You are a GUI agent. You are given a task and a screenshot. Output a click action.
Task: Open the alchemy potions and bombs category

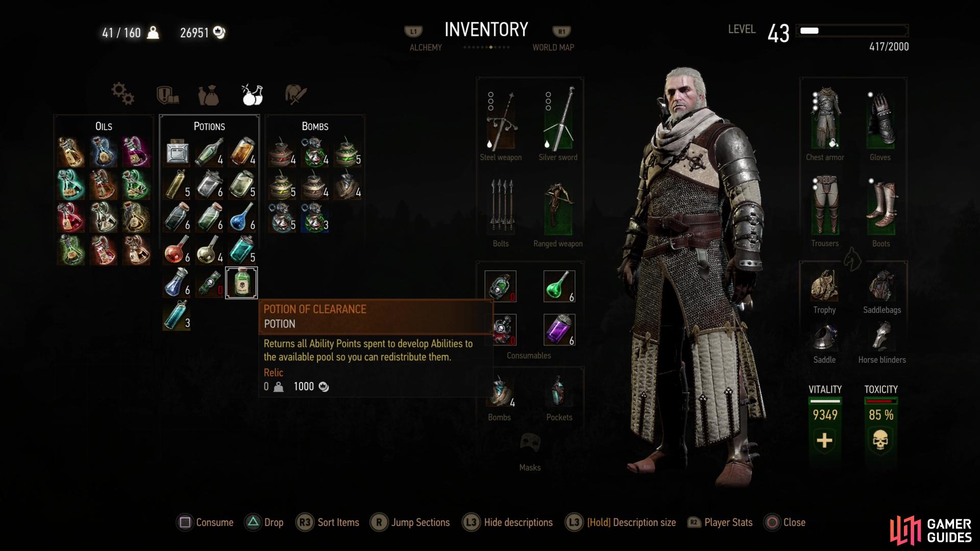pyautogui.click(x=252, y=94)
